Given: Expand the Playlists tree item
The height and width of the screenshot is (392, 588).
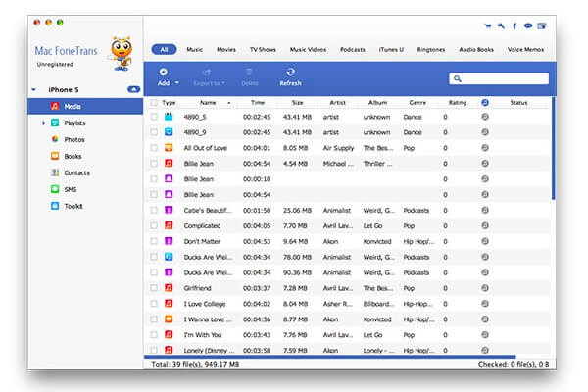Looking at the screenshot, I should [x=44, y=122].
